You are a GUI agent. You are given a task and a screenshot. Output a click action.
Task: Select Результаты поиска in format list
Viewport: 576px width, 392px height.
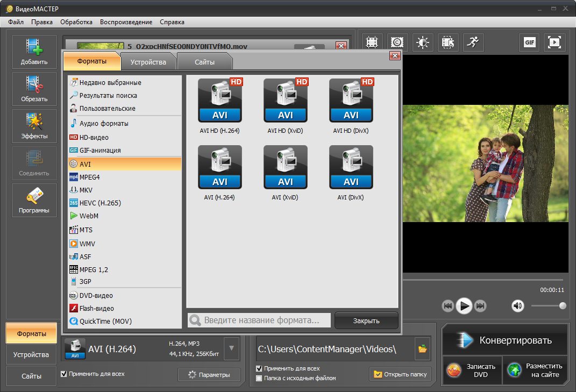[x=125, y=96]
